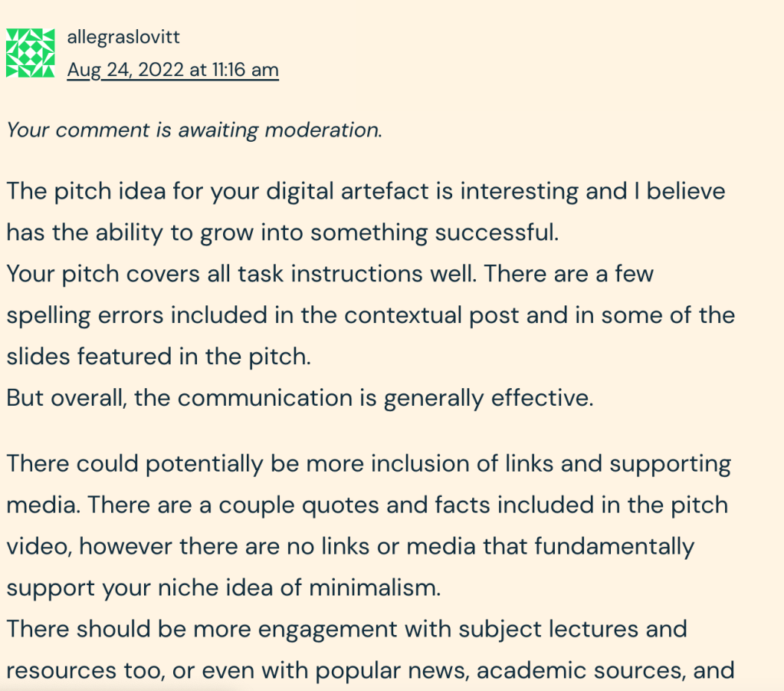Click the line starting 'spelling errors included'
Screen dimensions: 784x691
click(370, 314)
